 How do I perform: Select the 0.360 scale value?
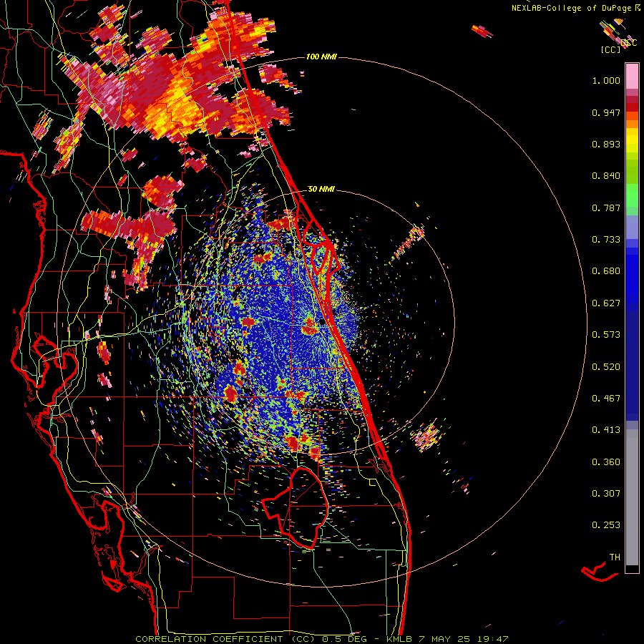pyautogui.click(x=606, y=462)
